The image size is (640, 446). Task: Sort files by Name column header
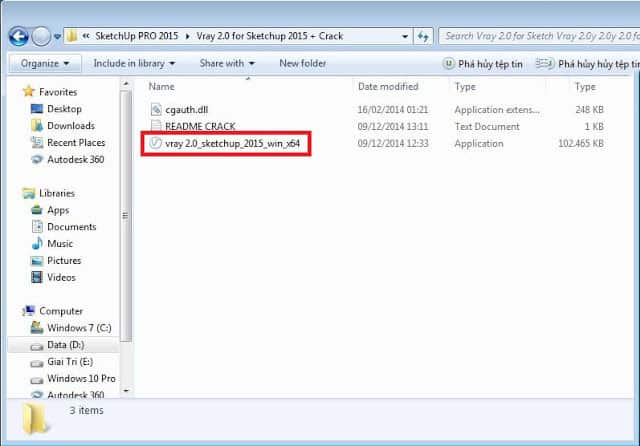tap(162, 86)
